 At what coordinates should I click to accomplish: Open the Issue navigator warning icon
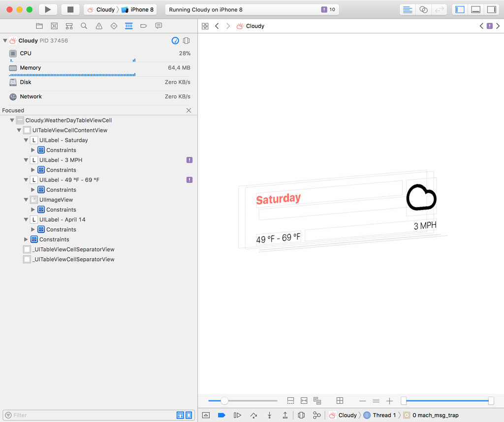[x=98, y=26]
